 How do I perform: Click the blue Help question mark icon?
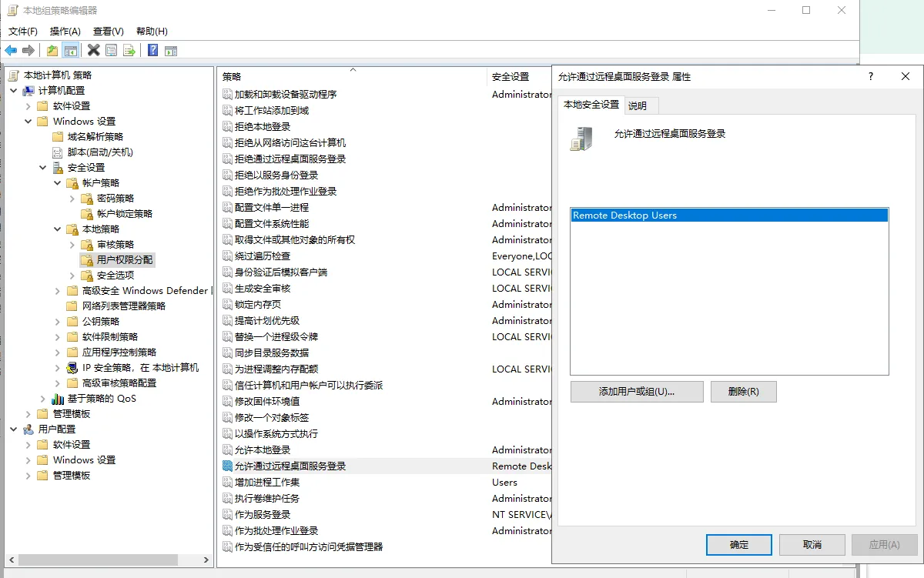click(x=152, y=51)
